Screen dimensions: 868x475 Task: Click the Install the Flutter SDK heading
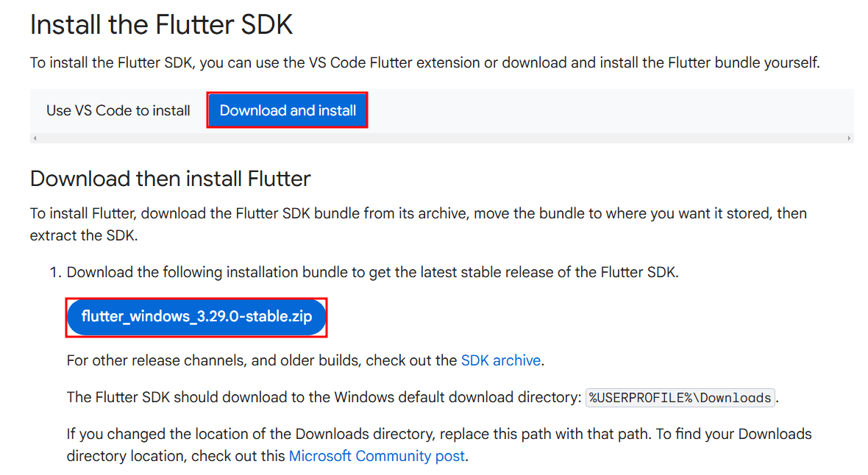[161, 25]
